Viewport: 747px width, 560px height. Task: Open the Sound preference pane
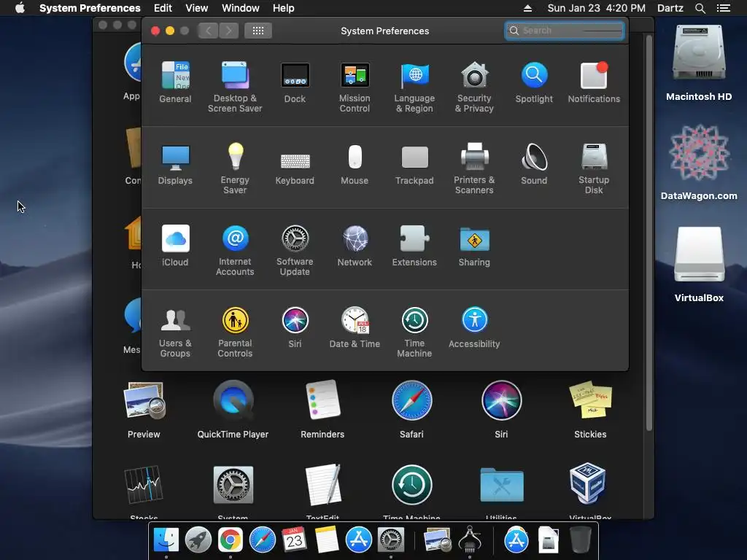coord(534,164)
